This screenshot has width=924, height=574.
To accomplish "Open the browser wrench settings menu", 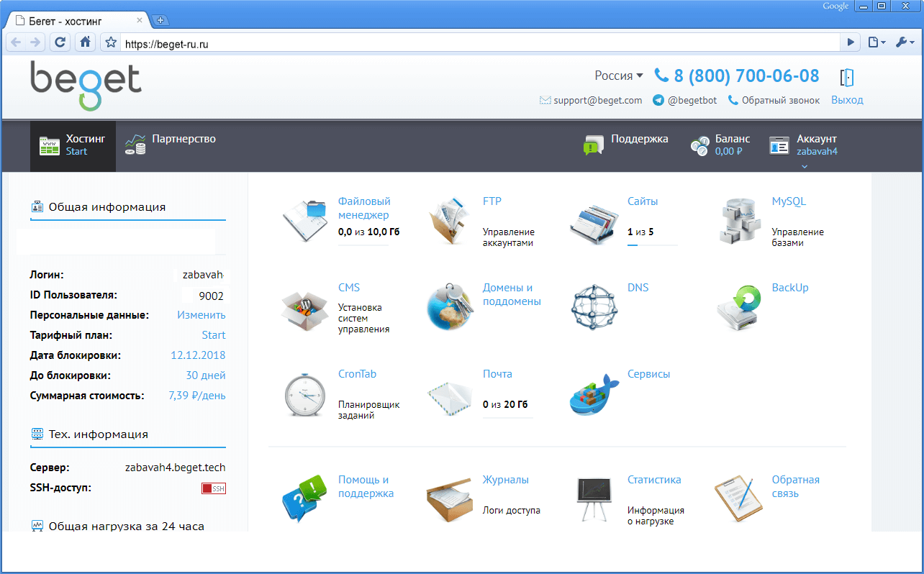I will click(x=905, y=42).
